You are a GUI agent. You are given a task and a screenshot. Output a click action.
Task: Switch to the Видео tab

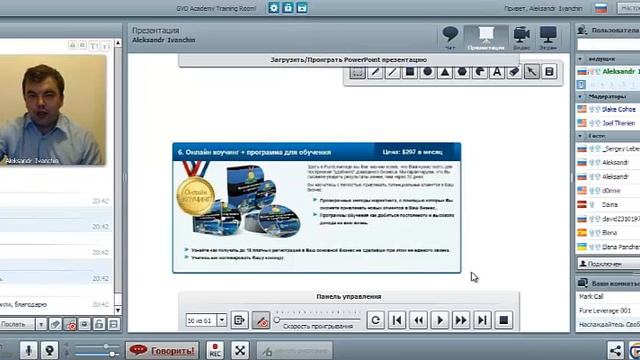tap(522, 38)
